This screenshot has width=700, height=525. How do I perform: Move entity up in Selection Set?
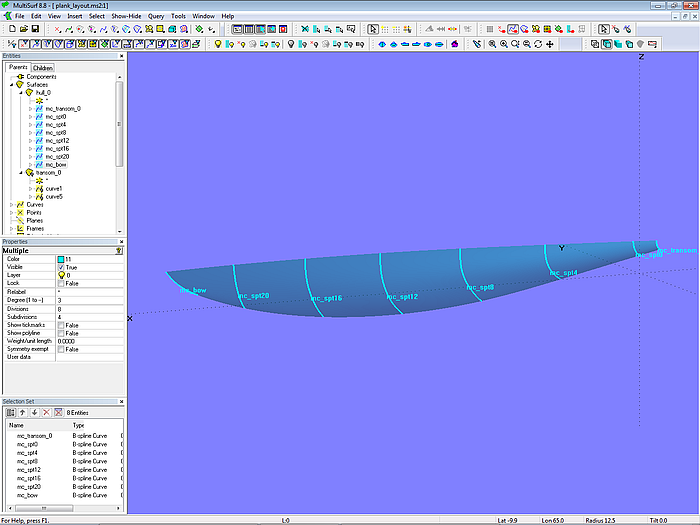tap(22, 412)
